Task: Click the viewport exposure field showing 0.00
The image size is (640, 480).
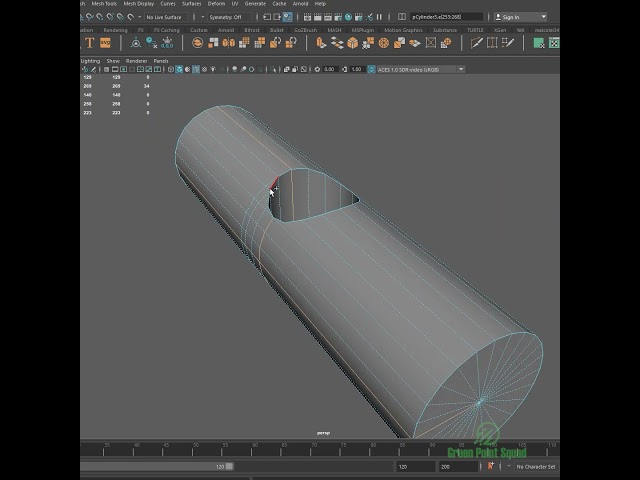Action: point(329,69)
